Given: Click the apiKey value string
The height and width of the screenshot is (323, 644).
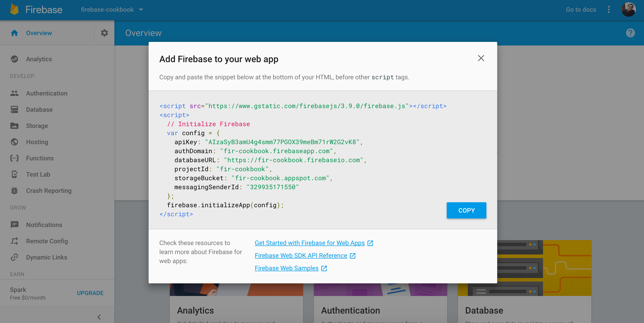Looking at the screenshot, I should (282, 142).
